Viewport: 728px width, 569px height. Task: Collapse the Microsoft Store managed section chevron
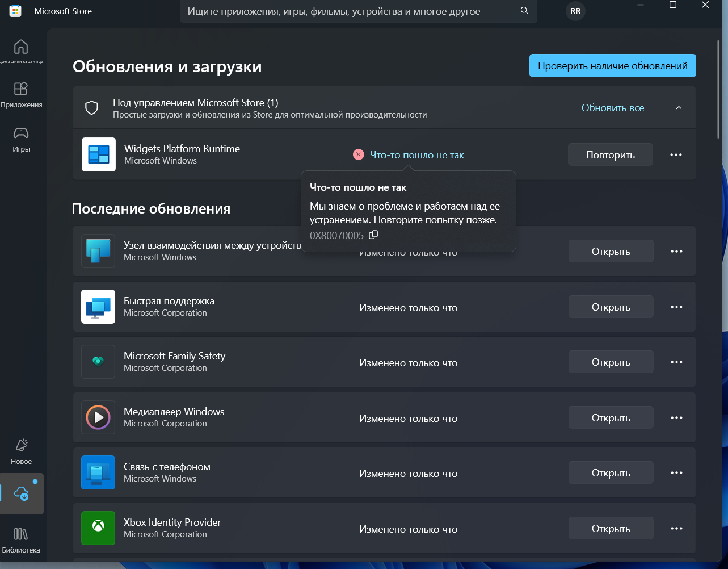point(679,108)
